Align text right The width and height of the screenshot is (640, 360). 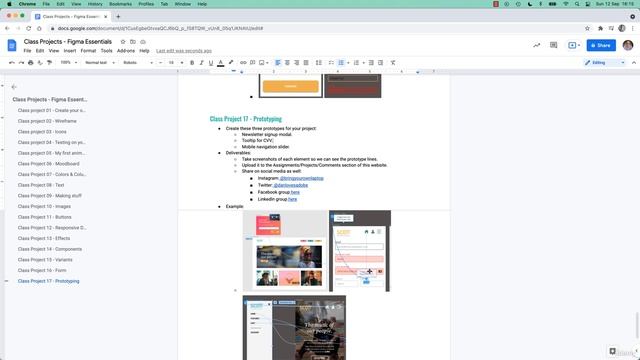297,63
